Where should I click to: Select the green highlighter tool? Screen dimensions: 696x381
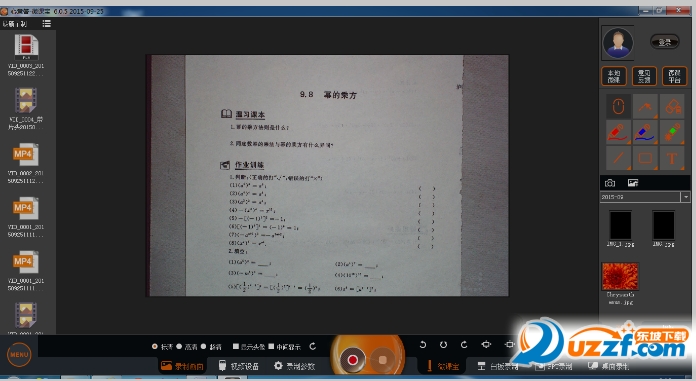pos(672,132)
